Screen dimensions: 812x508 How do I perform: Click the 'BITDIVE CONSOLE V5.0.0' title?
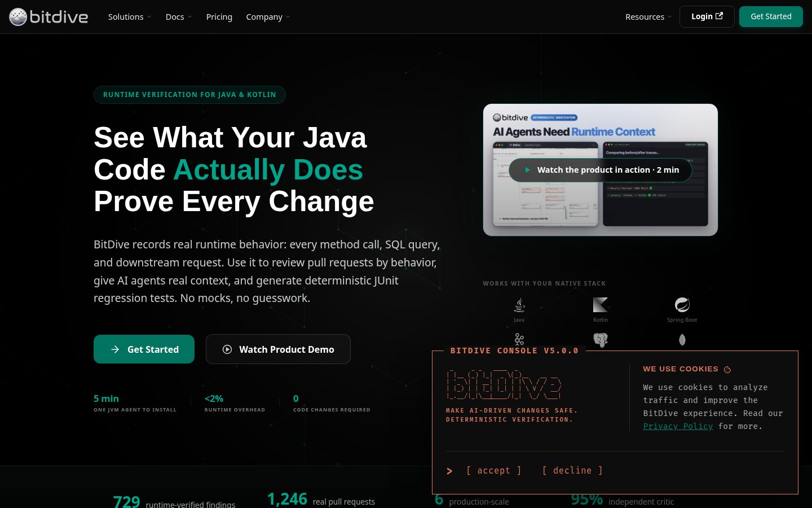(x=514, y=351)
